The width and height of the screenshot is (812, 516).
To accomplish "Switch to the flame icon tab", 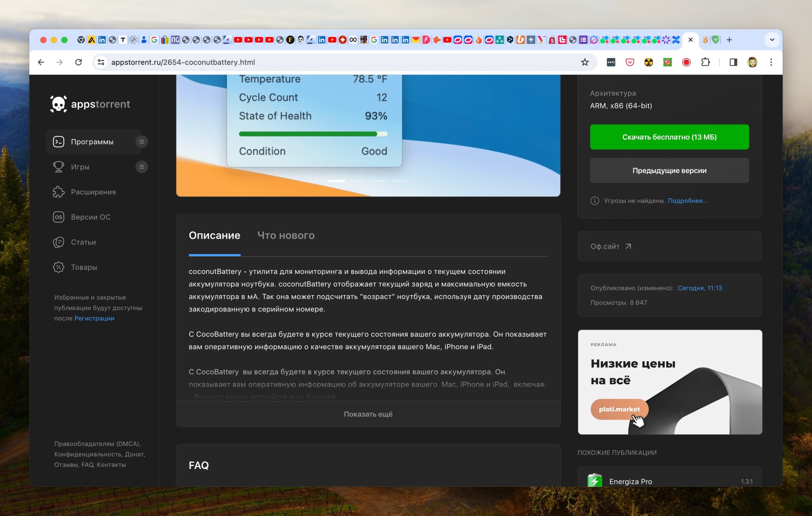I will (x=479, y=40).
